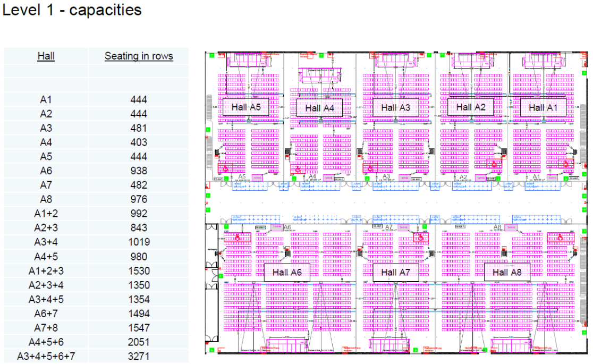Click the seating value 976
Image resolution: width=593 pixels, height=364 pixels.
(x=139, y=199)
